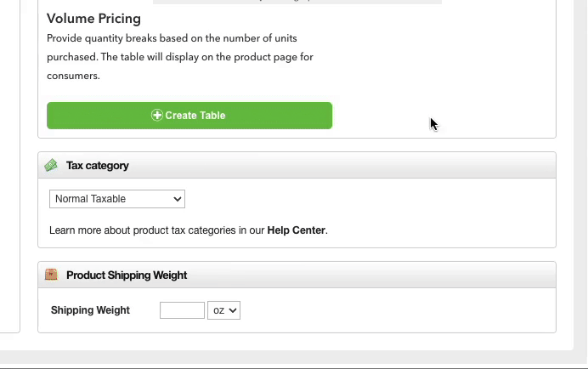Click the Volume Pricing heading
The width and height of the screenshot is (588, 369).
pyautogui.click(x=93, y=19)
